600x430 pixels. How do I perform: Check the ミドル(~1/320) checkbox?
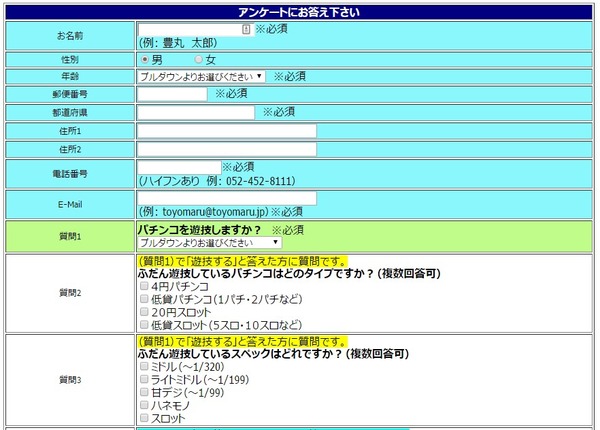pos(144,366)
